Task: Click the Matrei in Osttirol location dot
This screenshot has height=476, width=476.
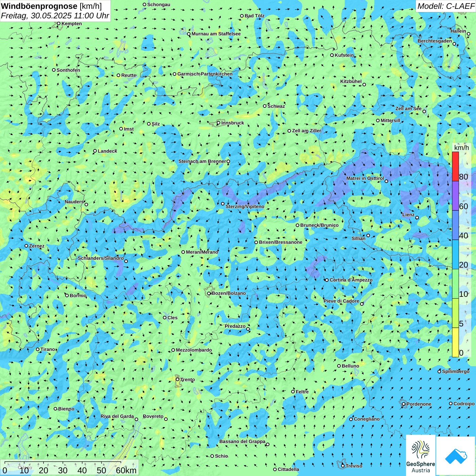Action: point(387,181)
